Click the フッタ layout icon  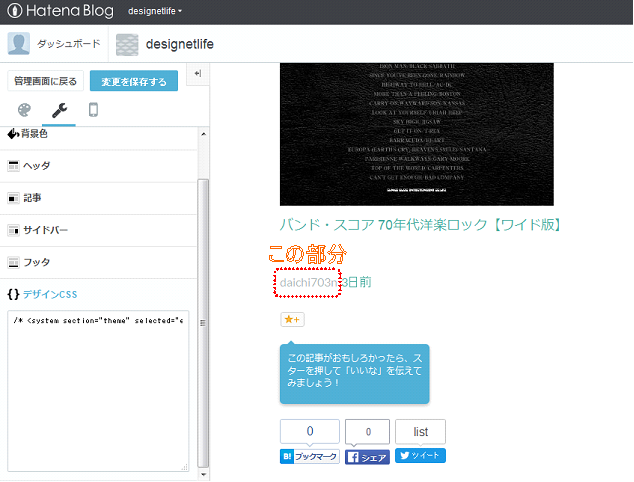[x=13, y=262]
